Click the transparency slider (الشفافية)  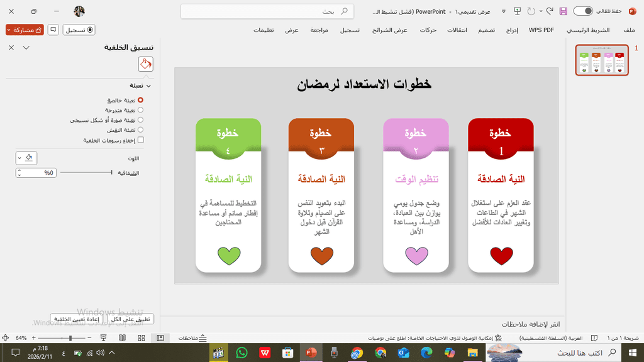tap(86, 172)
